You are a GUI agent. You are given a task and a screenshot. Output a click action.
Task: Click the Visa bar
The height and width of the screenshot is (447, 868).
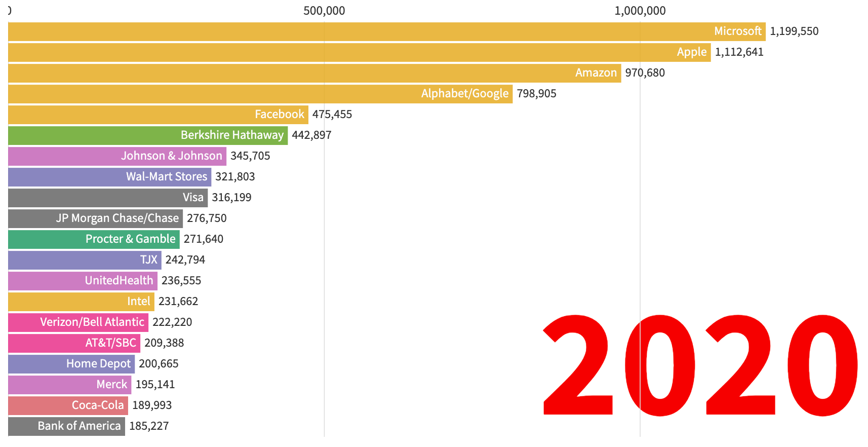click(108, 198)
